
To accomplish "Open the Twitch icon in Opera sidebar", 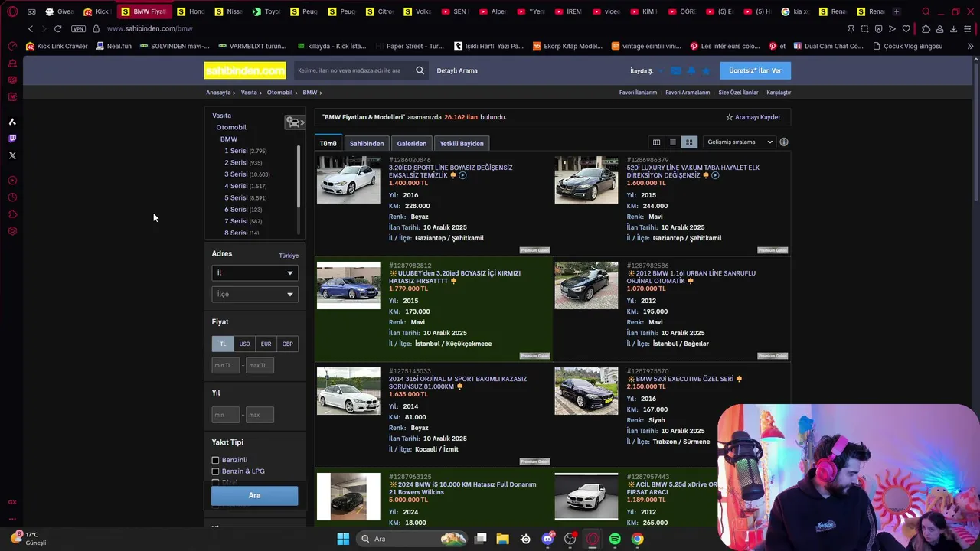I will pos(12,139).
